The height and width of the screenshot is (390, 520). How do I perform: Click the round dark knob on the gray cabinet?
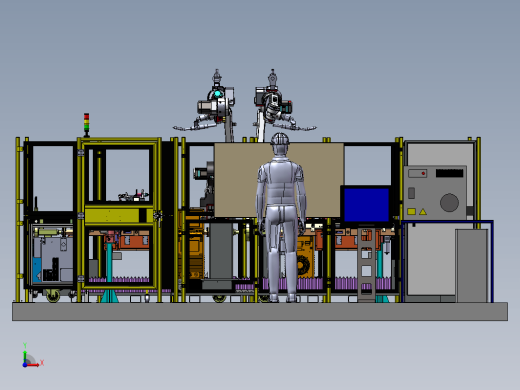pos(449,202)
